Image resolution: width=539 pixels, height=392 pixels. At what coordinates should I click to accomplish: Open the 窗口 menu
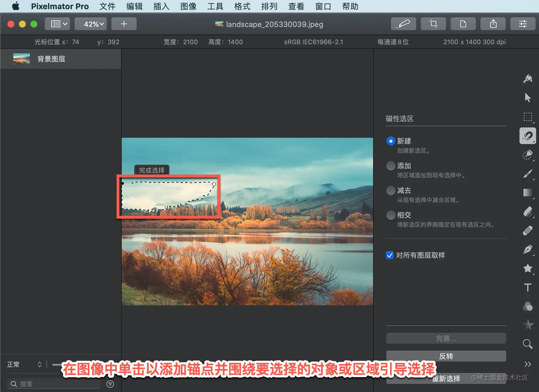tap(323, 6)
